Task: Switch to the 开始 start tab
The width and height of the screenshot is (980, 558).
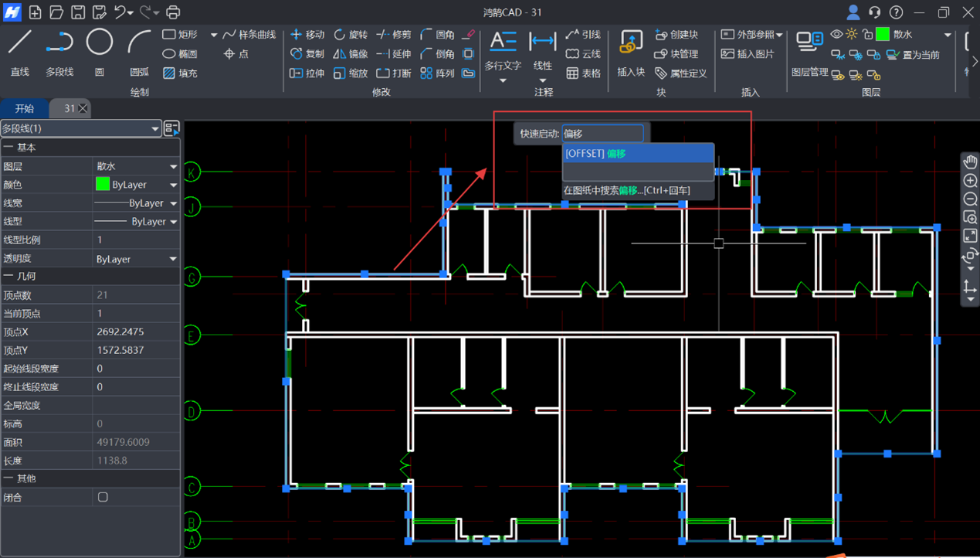Action: click(25, 109)
